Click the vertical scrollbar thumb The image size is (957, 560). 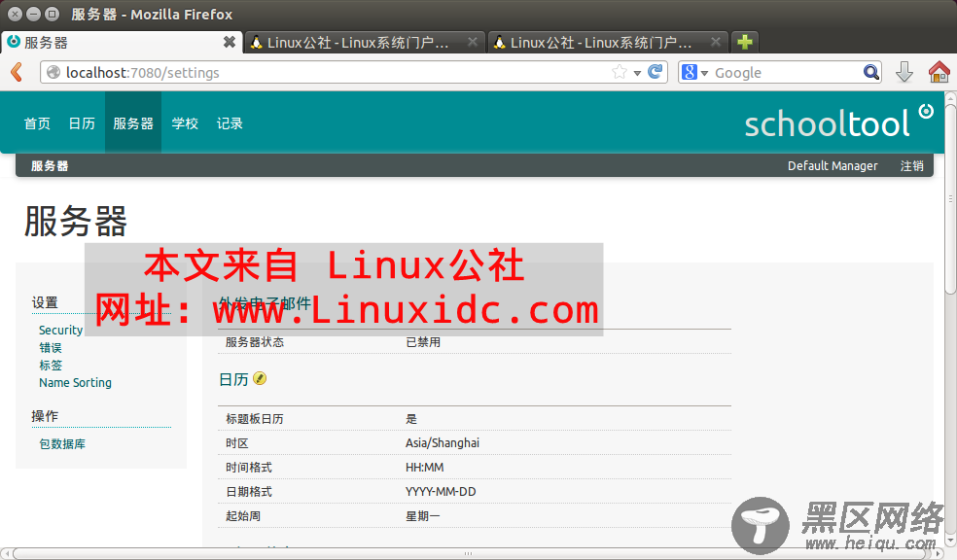[x=950, y=199]
